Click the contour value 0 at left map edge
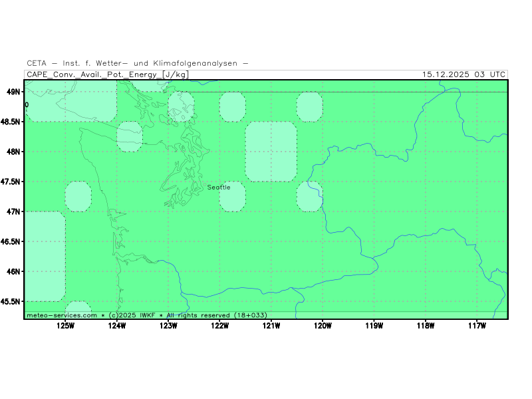This screenshot has width=532, height=399. click(x=27, y=105)
